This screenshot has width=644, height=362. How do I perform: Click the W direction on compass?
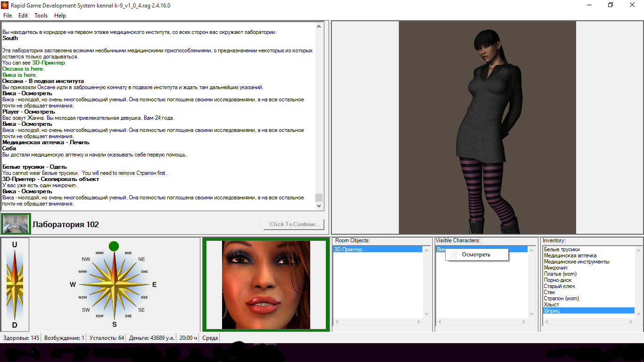point(73,285)
